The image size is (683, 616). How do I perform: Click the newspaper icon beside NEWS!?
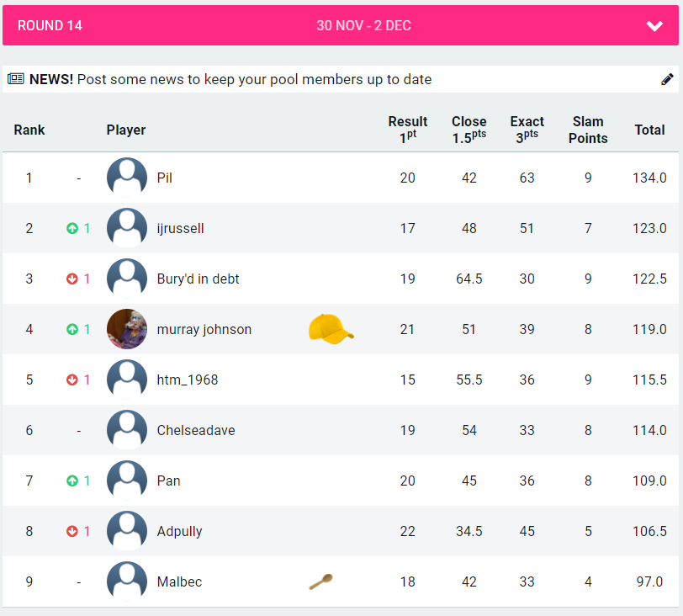pyautogui.click(x=16, y=79)
